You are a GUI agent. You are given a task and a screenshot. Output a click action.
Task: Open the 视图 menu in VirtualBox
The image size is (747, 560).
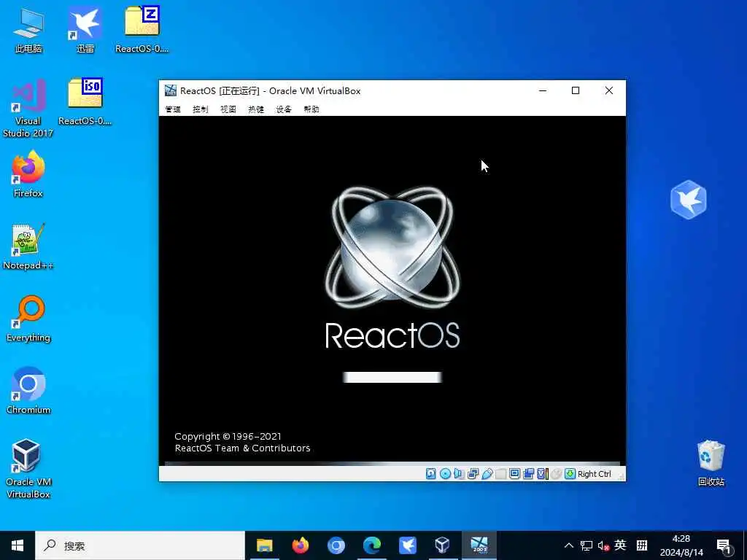coord(228,109)
